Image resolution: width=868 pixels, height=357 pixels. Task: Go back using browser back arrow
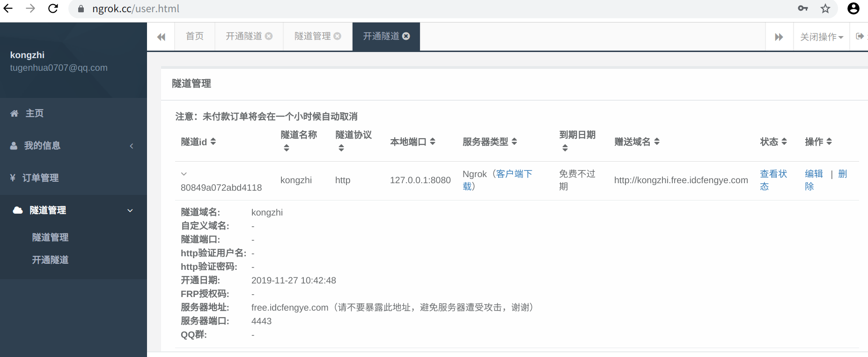[x=8, y=8]
